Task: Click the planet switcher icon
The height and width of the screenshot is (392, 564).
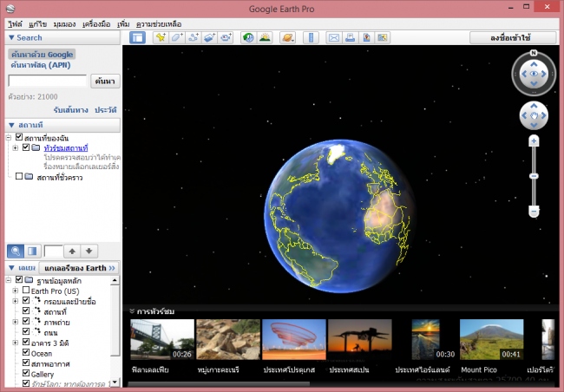Action: pos(287,37)
